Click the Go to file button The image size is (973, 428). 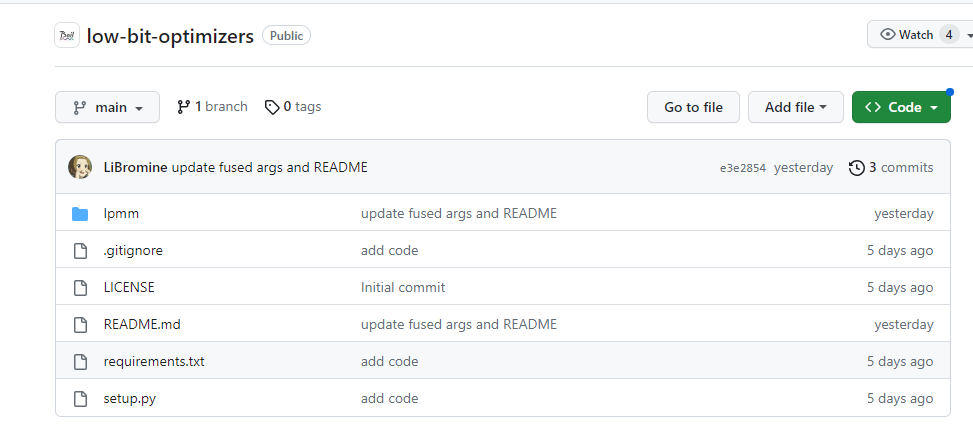point(693,107)
